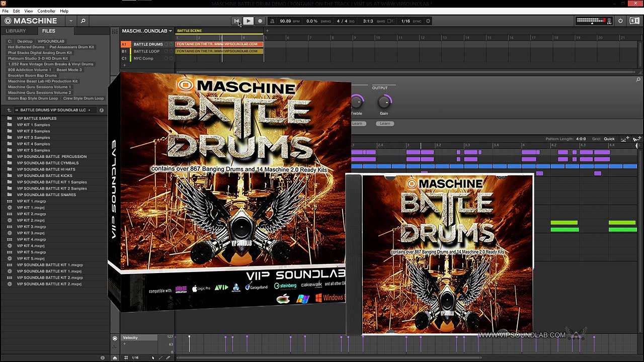The height and width of the screenshot is (362, 644).
Task: Click Learn button under the Gain knob
Action: (385, 124)
